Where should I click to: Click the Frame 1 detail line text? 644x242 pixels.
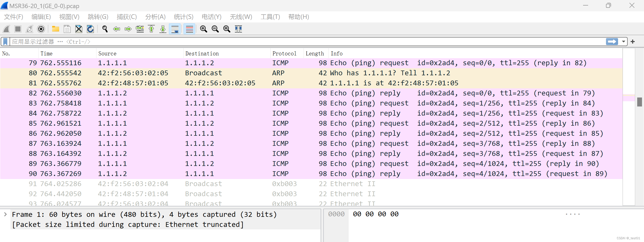coord(144,214)
